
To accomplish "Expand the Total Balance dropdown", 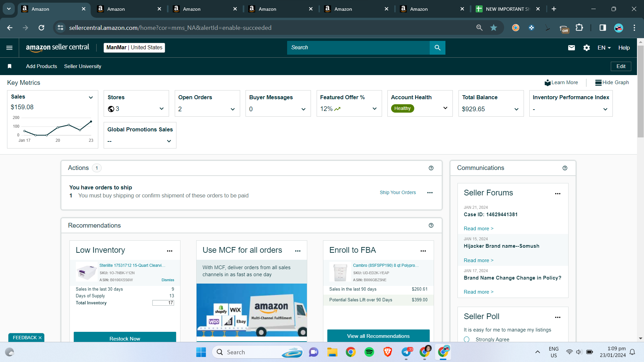I will pos(516,109).
